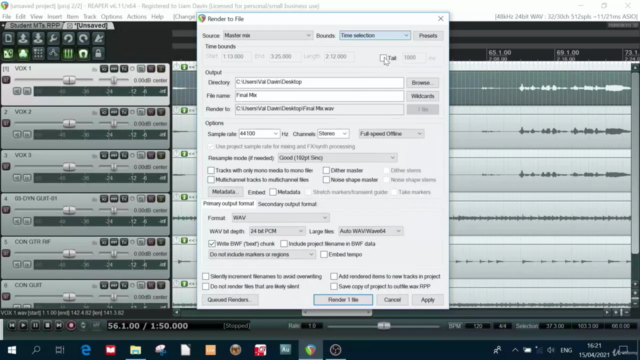Open the Format WAV dropdown

(280, 218)
